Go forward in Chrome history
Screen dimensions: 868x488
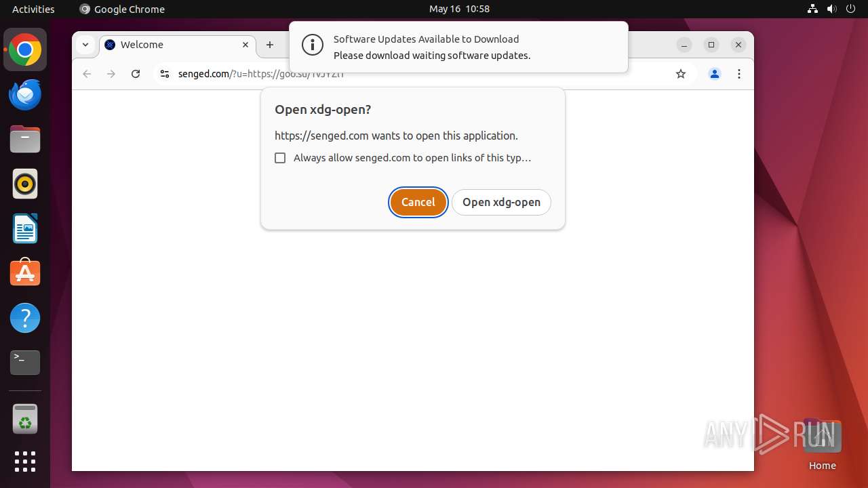pyautogui.click(x=111, y=74)
